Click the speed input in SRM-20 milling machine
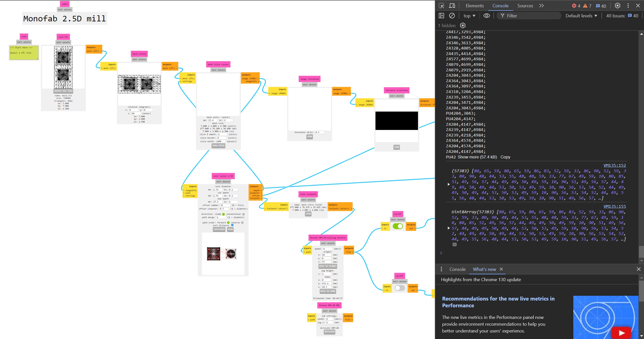 click(x=328, y=249)
